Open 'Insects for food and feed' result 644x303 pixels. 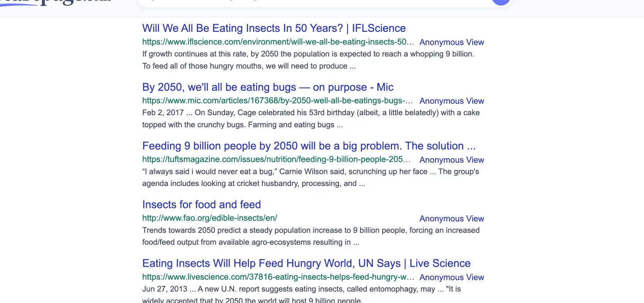201,204
